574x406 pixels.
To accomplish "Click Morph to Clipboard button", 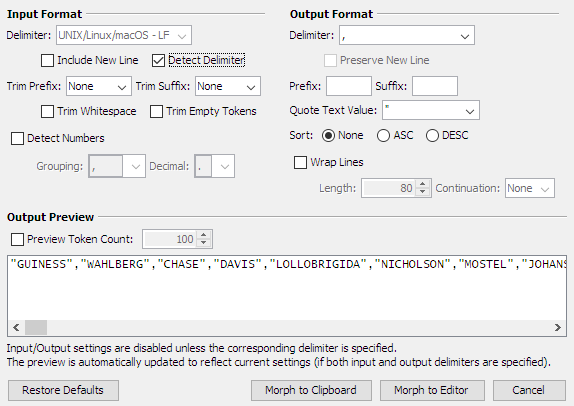I will [311, 390].
